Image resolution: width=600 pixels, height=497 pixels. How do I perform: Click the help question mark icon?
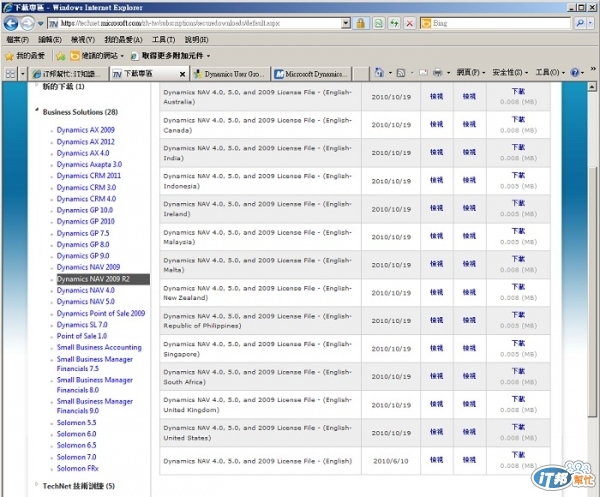coord(574,72)
